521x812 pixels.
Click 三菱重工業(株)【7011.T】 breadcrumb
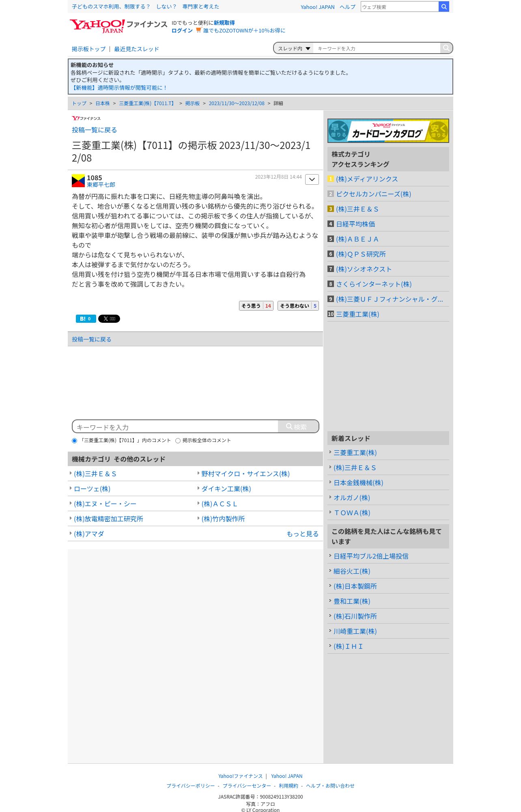click(x=147, y=104)
